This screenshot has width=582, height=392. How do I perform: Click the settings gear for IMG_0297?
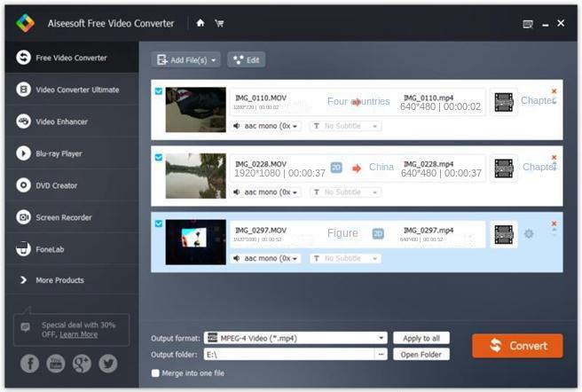point(529,234)
